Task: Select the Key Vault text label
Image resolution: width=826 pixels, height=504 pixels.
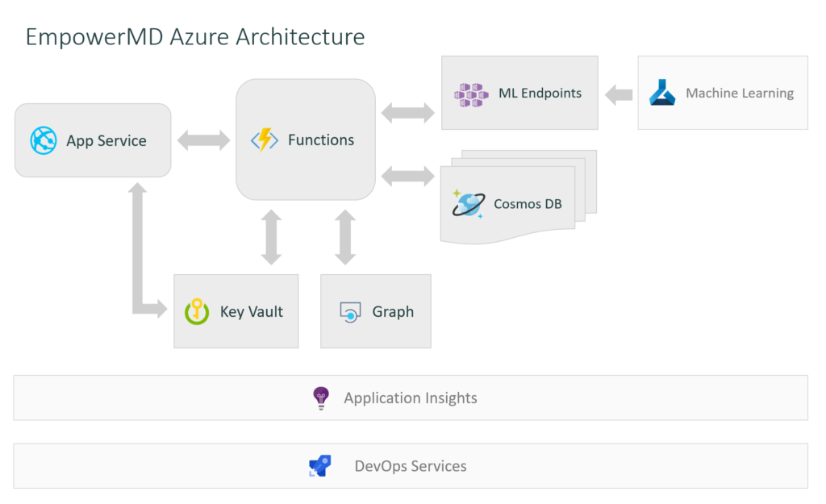Action: point(252,311)
